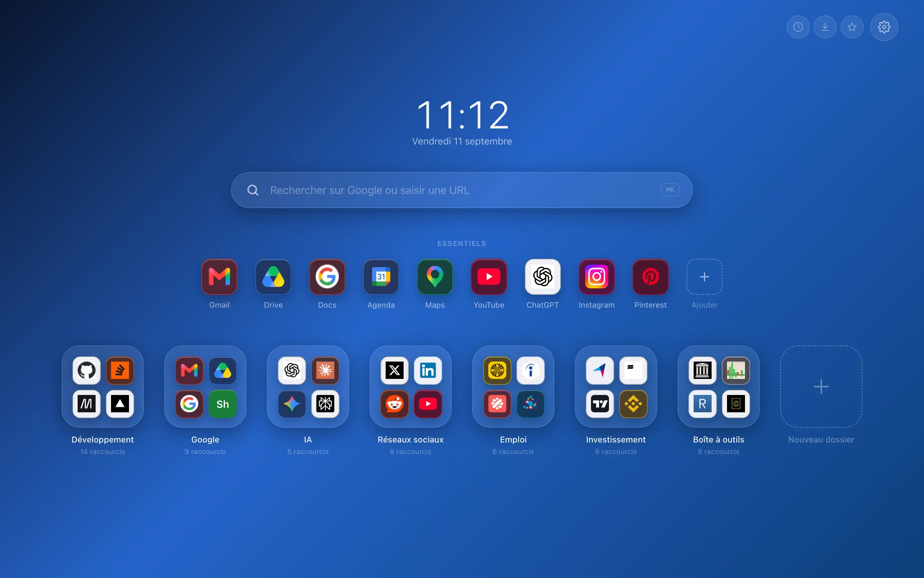Open the Développement folder label
Image resolution: width=924 pixels, height=578 pixels.
click(x=103, y=440)
